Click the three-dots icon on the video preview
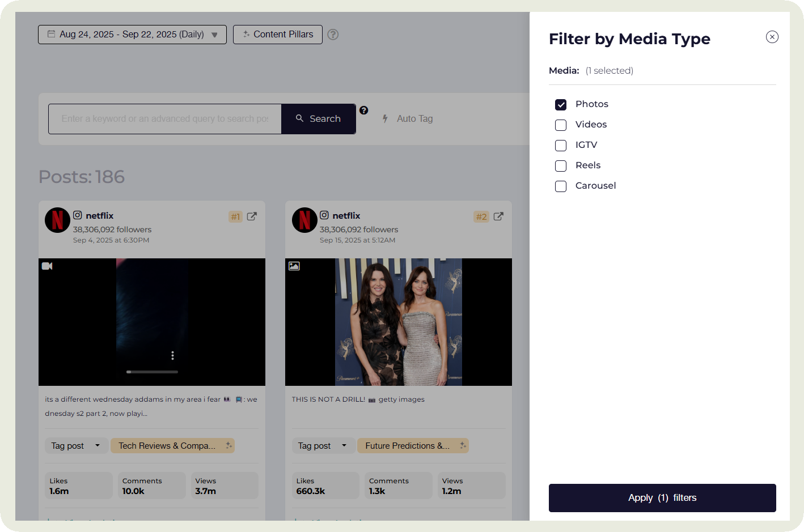804x532 pixels. coord(173,355)
